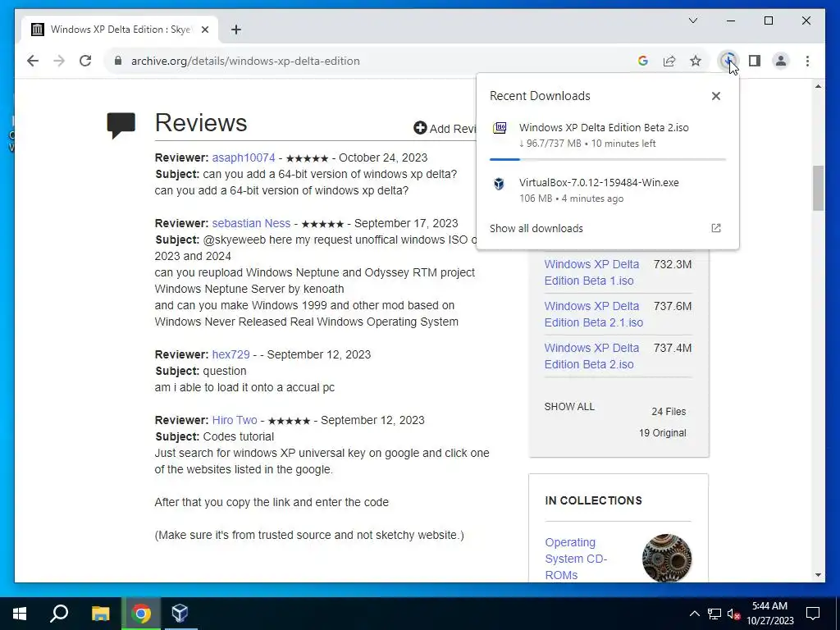Click scrollbar down arrow
The width and height of the screenshot is (840, 630).
(x=818, y=575)
